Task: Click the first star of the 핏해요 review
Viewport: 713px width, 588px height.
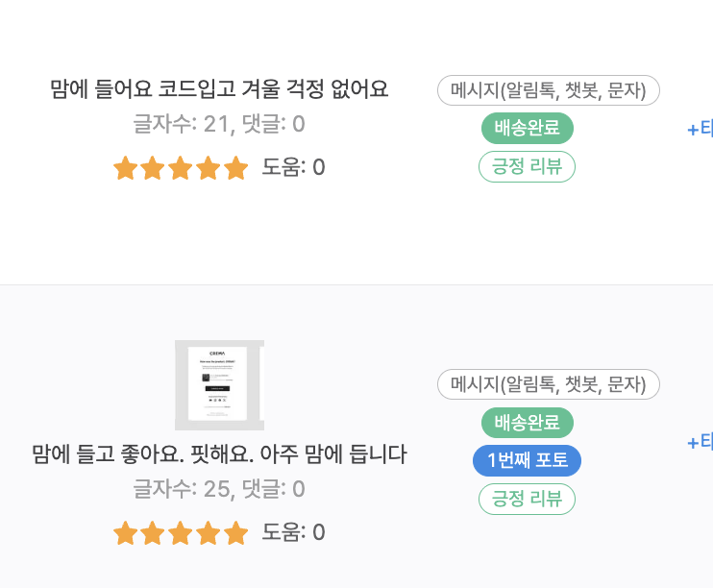Action: click(x=125, y=533)
